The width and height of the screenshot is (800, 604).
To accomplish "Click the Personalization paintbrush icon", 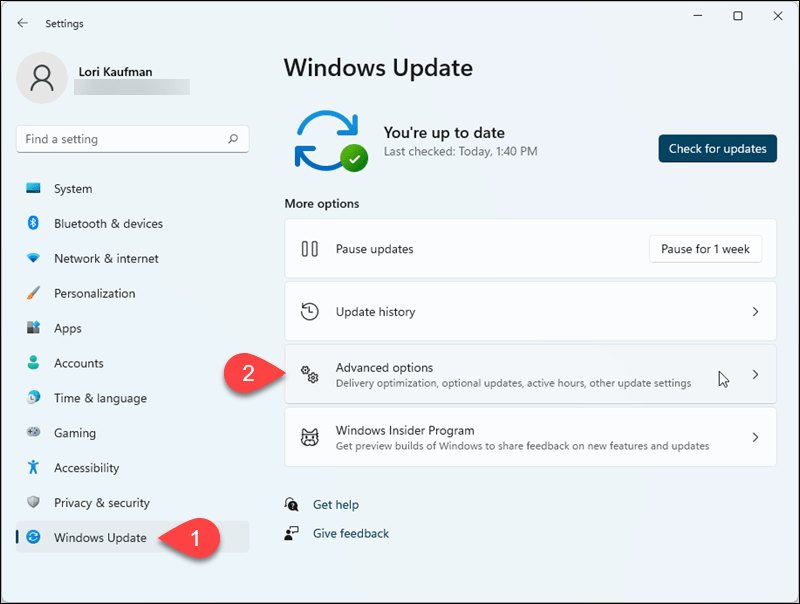I will 33,293.
